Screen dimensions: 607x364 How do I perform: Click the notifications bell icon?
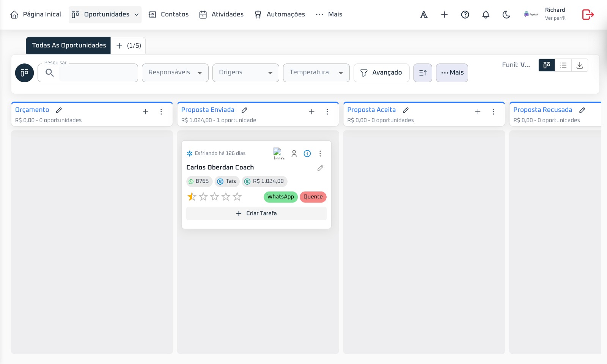coord(486,14)
